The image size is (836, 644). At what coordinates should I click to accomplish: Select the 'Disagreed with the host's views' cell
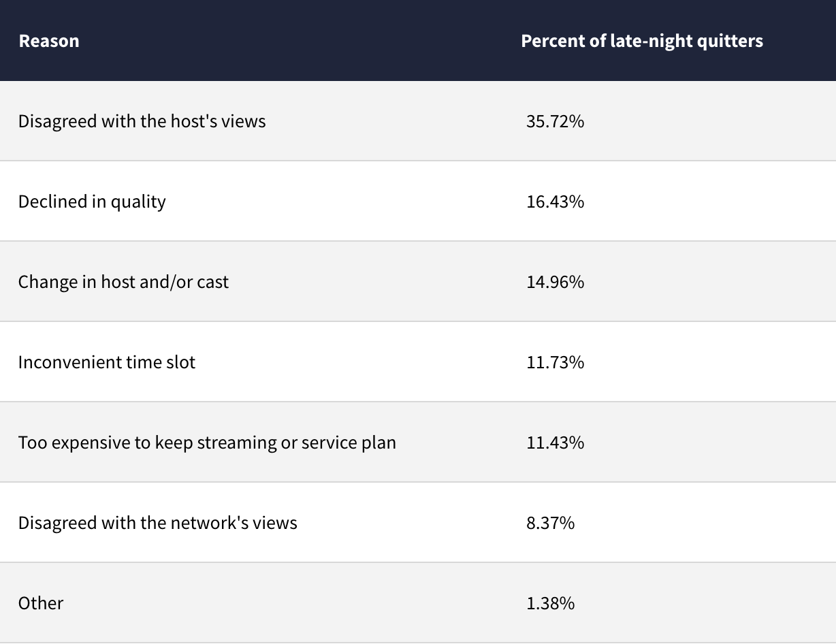click(142, 121)
